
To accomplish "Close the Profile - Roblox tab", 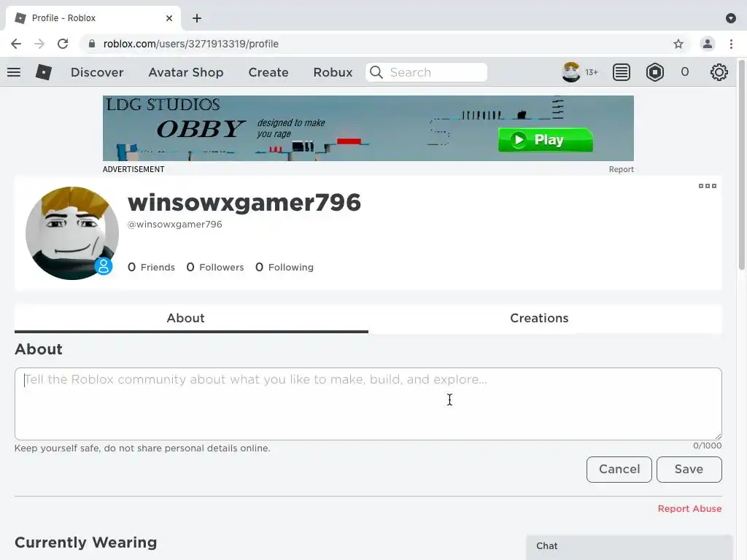I will tap(169, 18).
